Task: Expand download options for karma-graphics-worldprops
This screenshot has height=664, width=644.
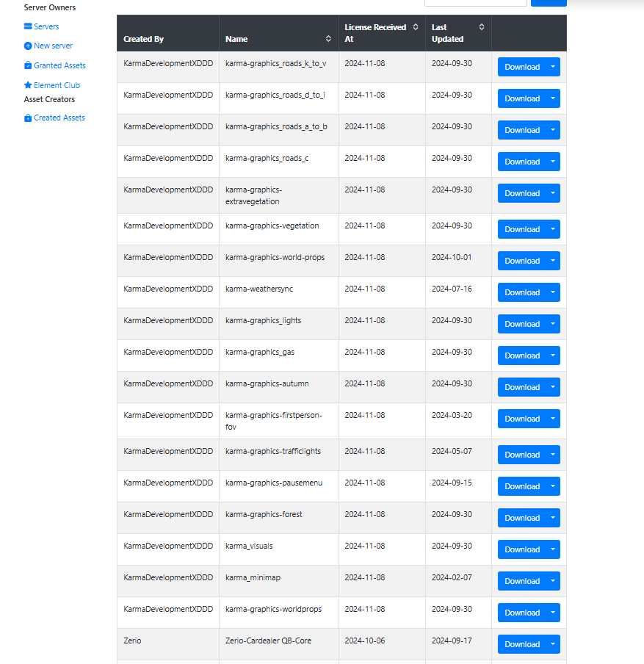Action: 553,613
